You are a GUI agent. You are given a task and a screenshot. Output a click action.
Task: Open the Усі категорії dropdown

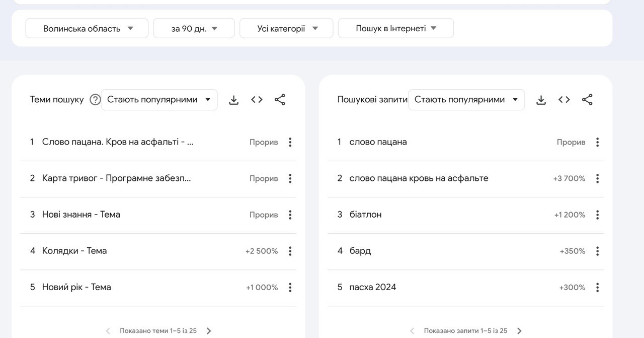click(286, 28)
